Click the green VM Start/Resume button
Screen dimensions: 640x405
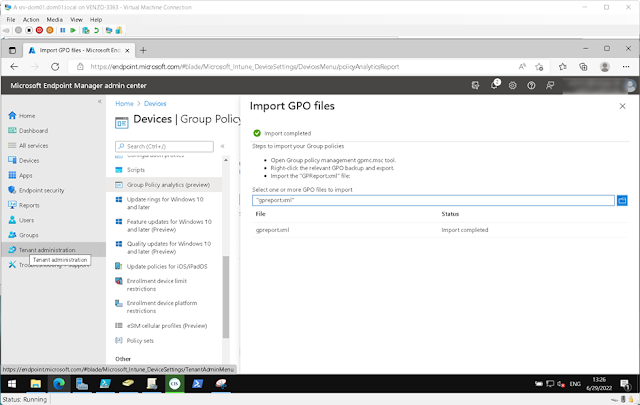(x=73, y=30)
